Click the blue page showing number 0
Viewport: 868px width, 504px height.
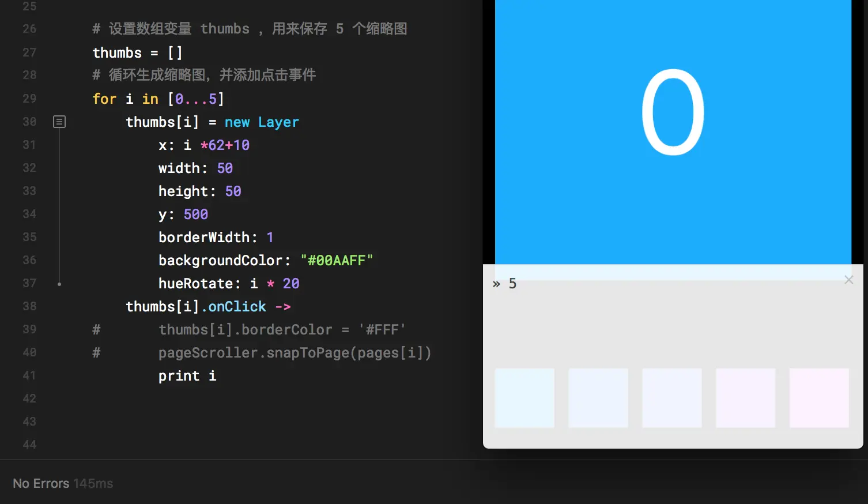pos(673,132)
